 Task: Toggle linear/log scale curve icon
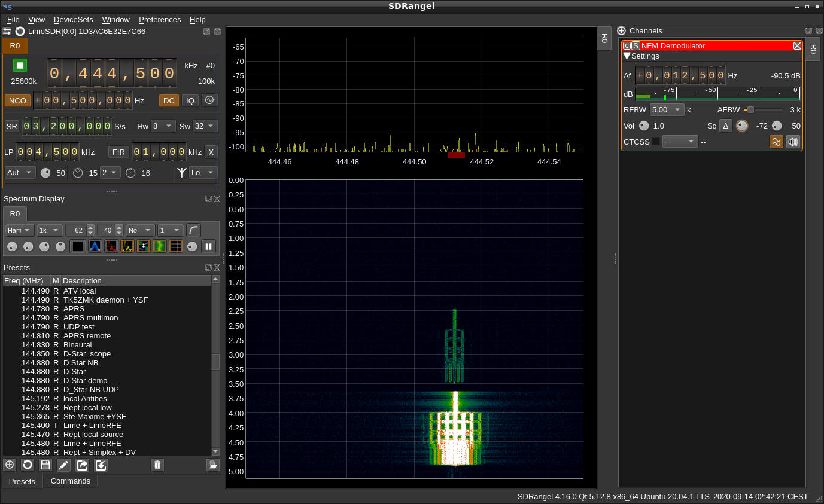click(193, 230)
